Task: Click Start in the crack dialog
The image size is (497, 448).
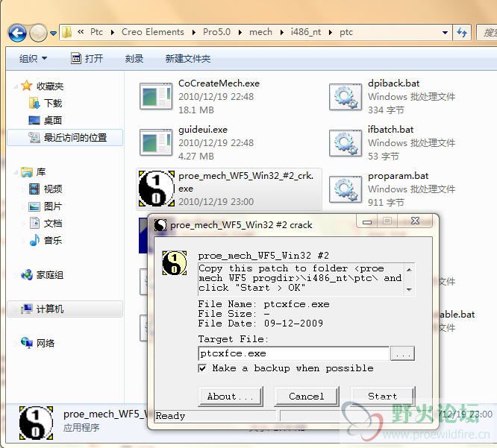Action: point(383,397)
